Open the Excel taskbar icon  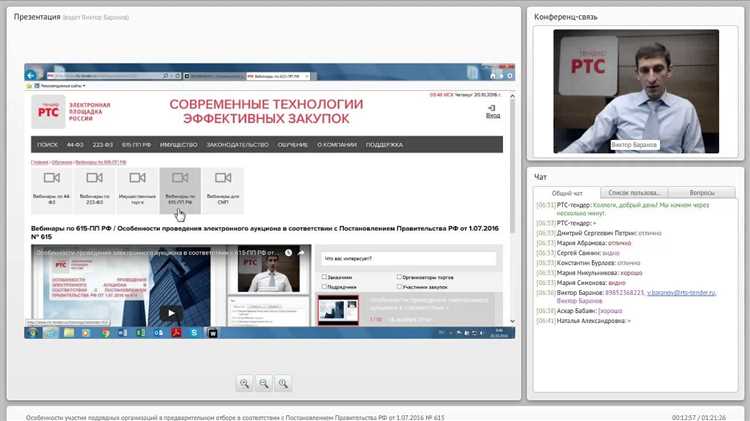pos(141,332)
